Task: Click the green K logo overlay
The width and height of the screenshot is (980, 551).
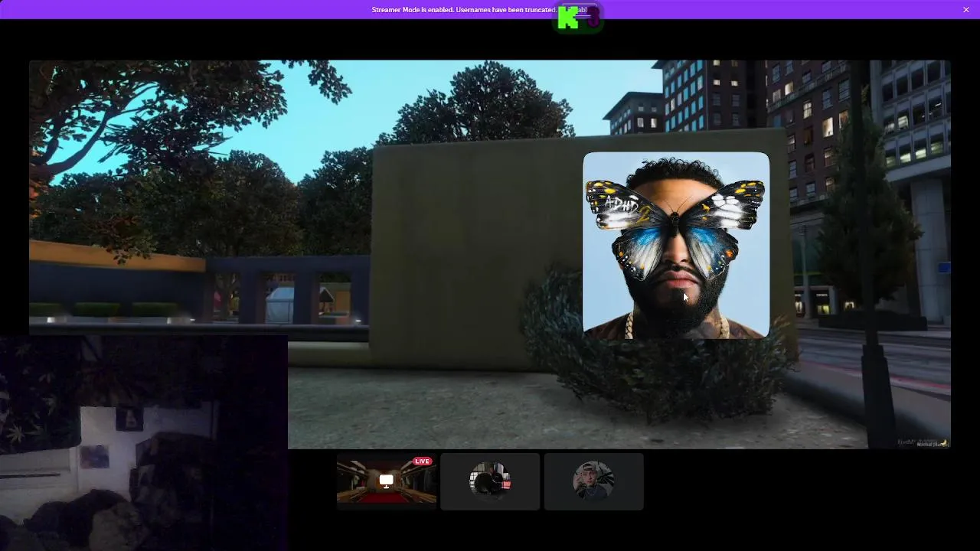Action: coord(569,18)
